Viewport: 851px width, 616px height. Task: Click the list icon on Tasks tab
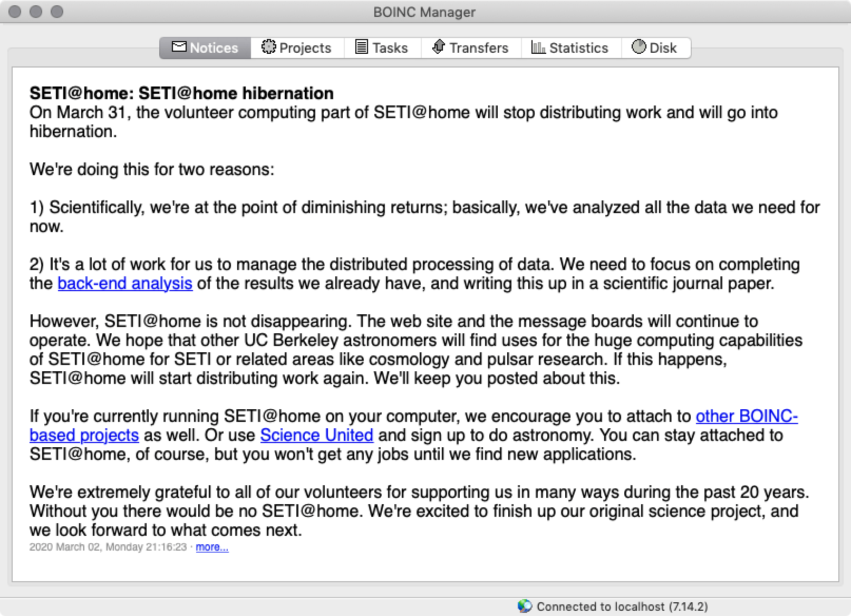pyautogui.click(x=361, y=47)
